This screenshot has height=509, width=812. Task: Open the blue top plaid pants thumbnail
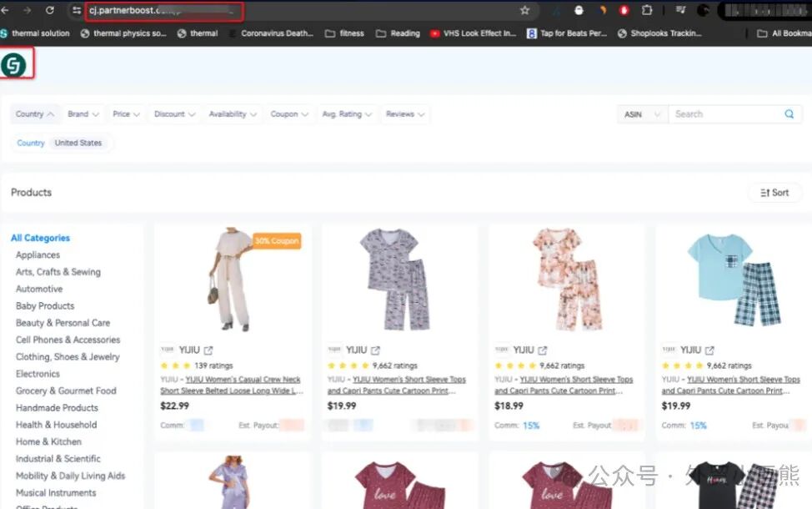pos(734,279)
